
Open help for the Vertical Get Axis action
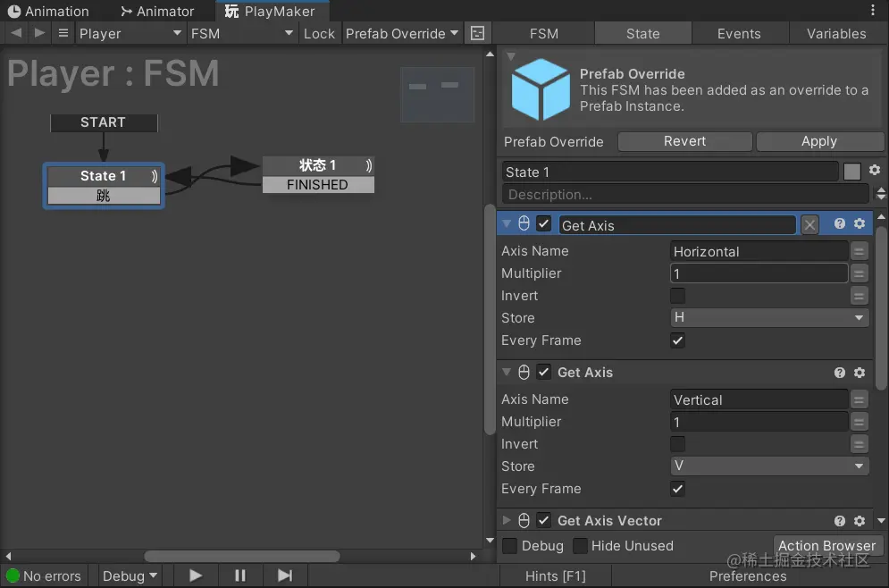[840, 373]
